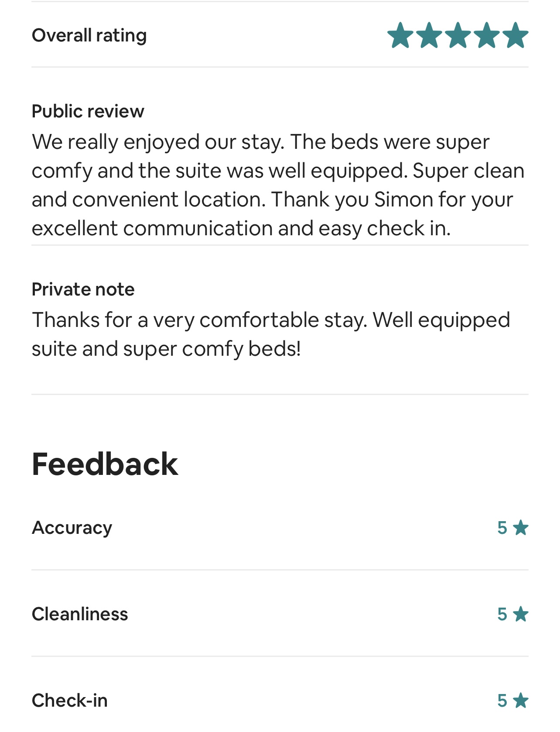Tap the Private note heading
560x732 pixels.
pos(83,289)
